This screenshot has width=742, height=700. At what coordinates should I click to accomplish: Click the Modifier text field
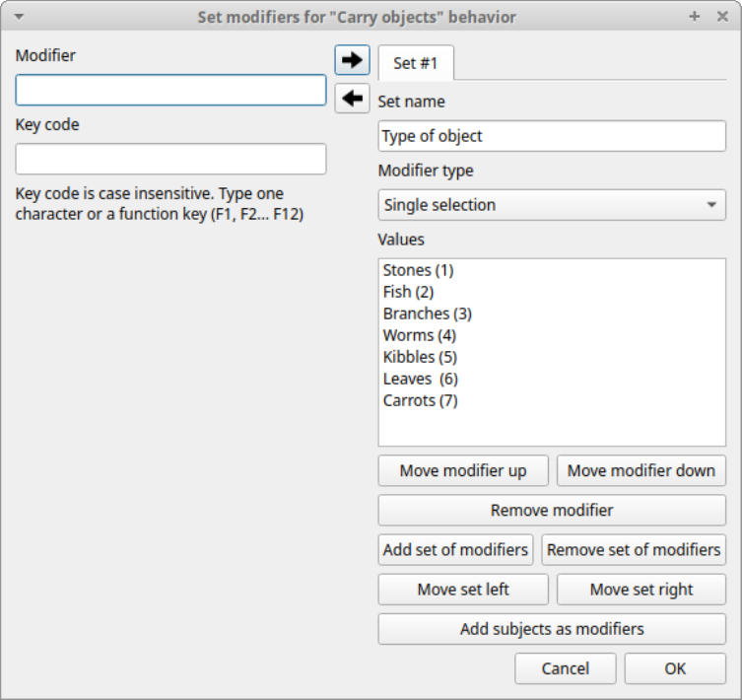point(170,91)
